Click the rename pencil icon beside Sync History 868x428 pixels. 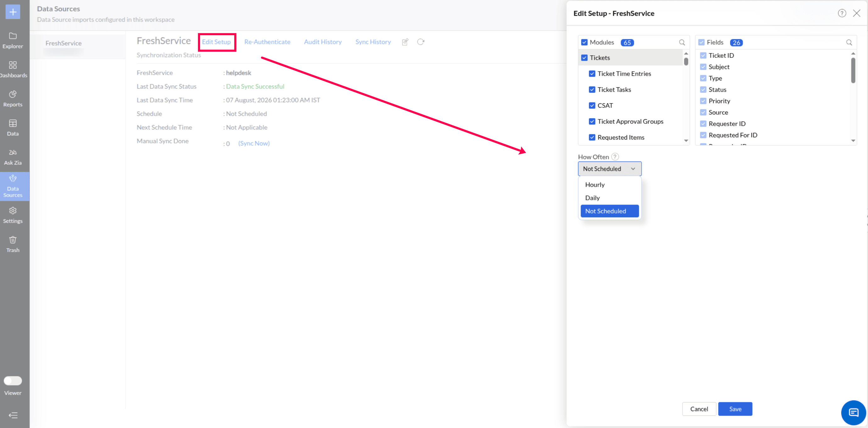[405, 42]
